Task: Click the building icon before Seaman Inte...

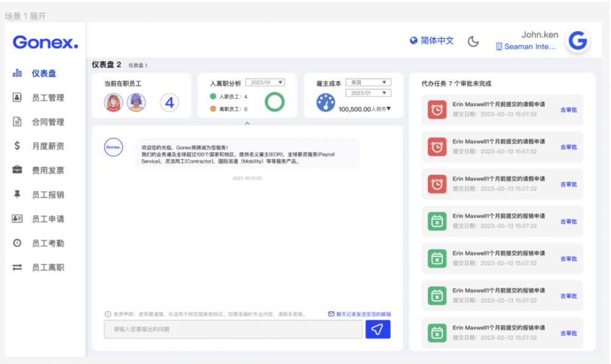Action: click(499, 46)
